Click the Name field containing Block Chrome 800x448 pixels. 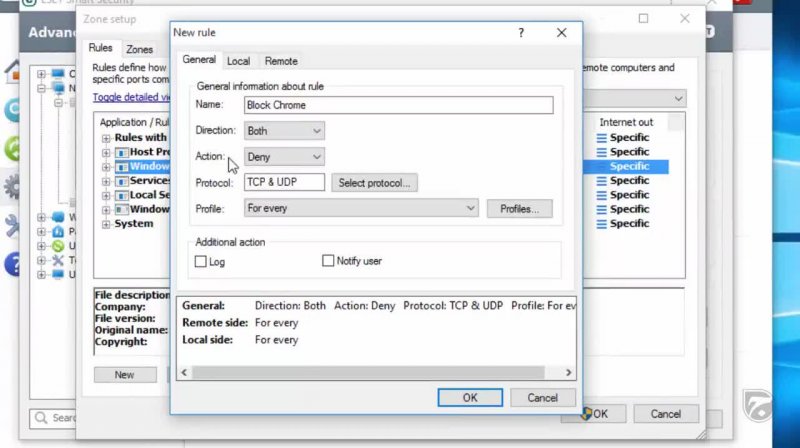click(x=398, y=105)
